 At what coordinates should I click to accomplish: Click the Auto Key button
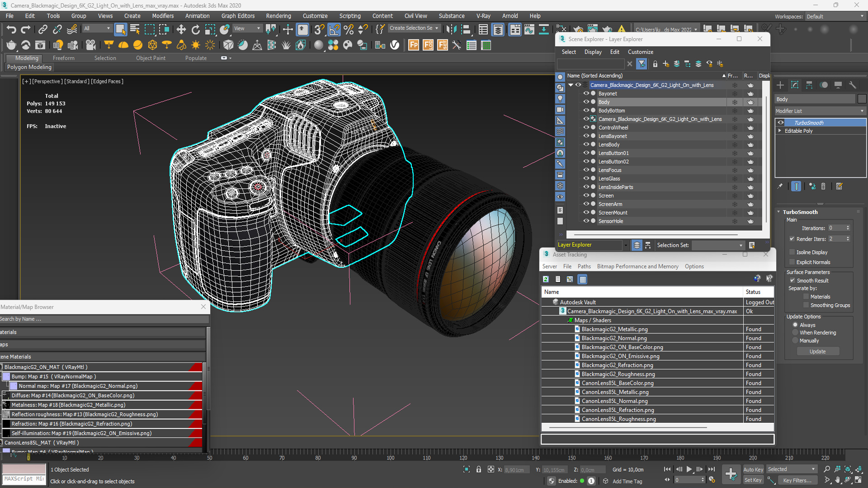[x=753, y=469]
